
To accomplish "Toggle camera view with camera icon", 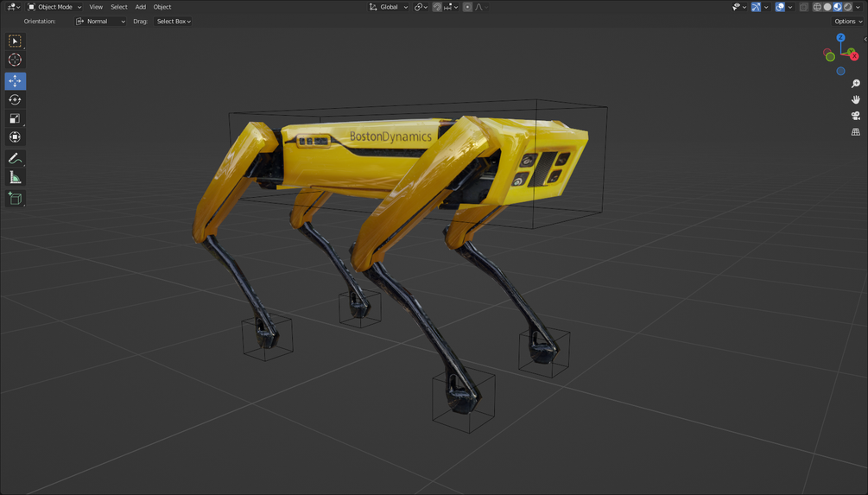I will [x=856, y=116].
